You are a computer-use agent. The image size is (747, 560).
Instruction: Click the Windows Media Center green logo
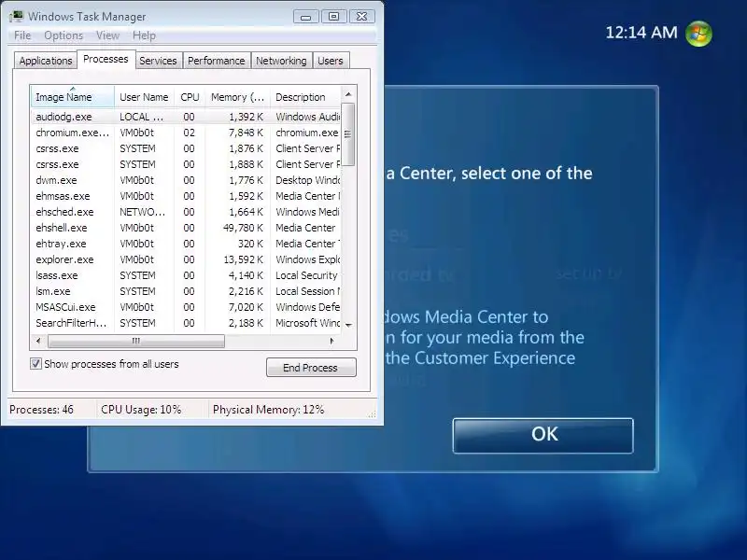click(x=698, y=34)
